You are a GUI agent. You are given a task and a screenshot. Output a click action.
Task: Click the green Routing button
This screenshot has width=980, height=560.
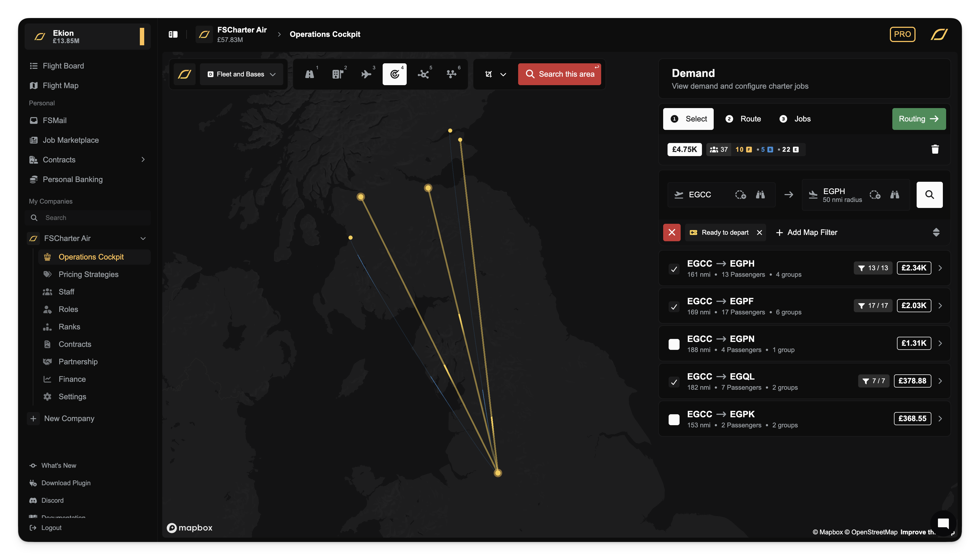coord(919,119)
